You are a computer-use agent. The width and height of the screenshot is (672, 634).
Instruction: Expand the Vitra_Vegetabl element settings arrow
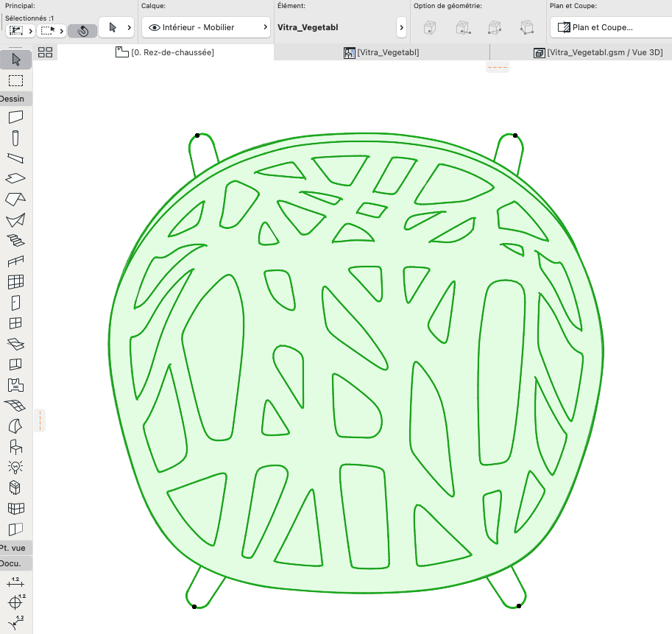coord(401,27)
